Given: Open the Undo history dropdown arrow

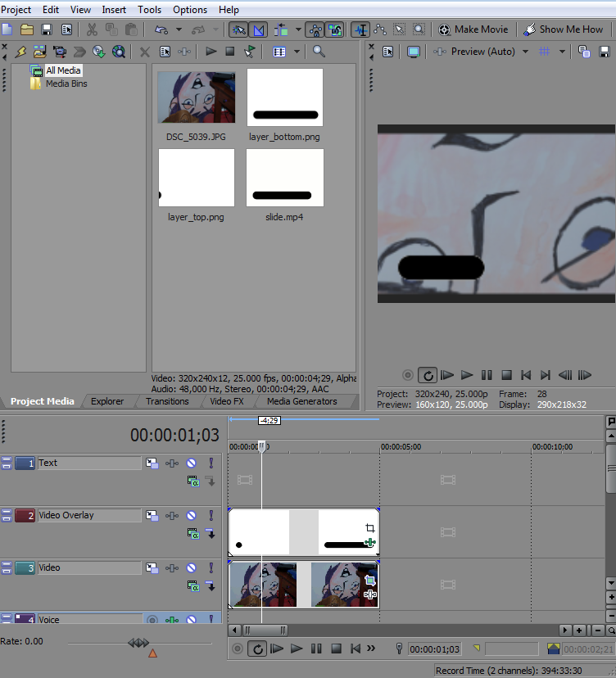Looking at the screenshot, I should (179, 29).
